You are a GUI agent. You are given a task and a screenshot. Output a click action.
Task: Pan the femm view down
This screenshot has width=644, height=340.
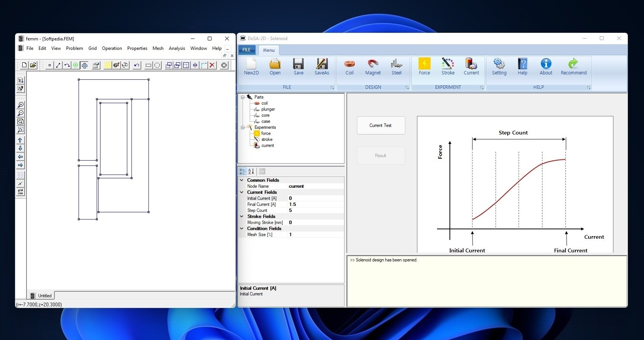[x=20, y=148]
